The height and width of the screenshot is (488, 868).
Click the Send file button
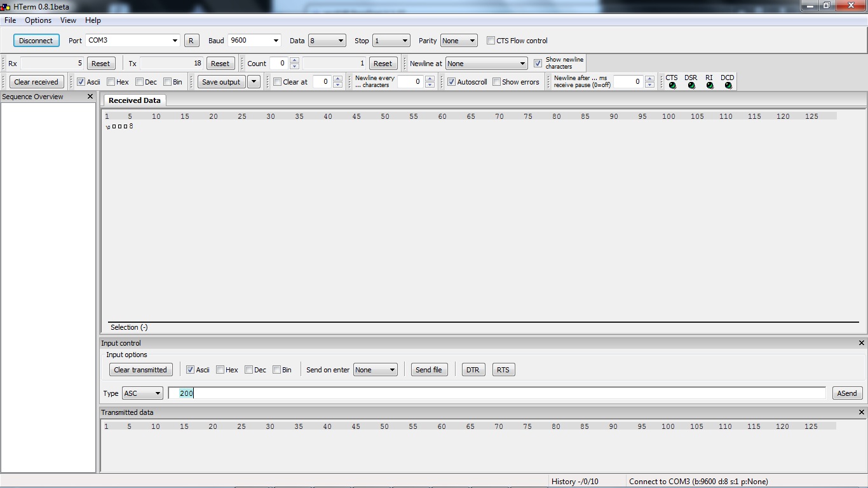pyautogui.click(x=429, y=370)
